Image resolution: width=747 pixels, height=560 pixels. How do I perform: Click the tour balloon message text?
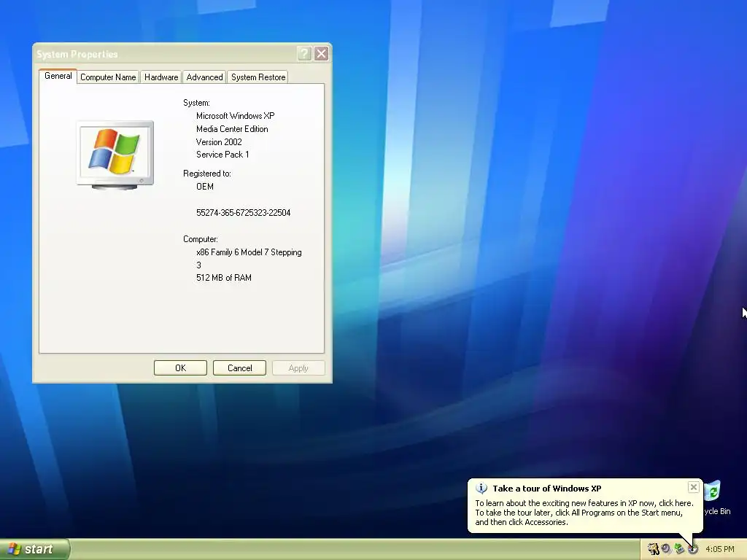point(584,513)
